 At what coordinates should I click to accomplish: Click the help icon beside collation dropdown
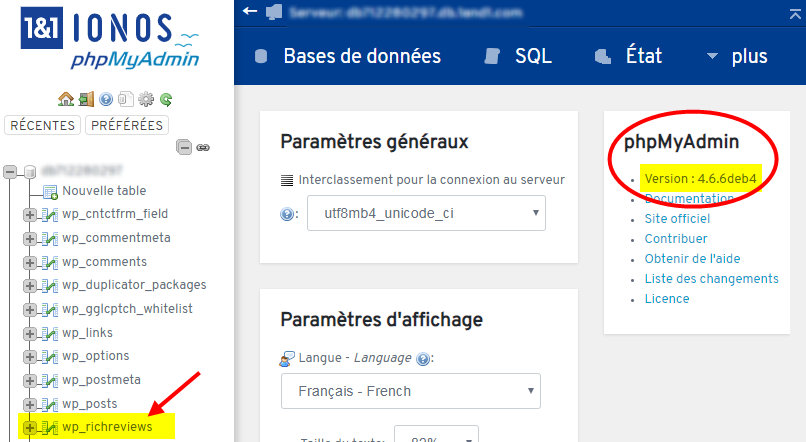(x=287, y=214)
